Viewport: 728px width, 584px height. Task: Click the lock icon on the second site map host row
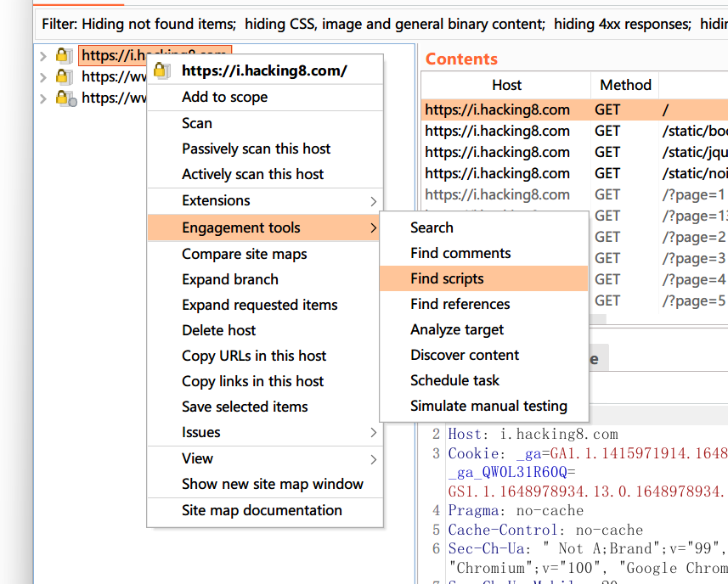coord(64,76)
